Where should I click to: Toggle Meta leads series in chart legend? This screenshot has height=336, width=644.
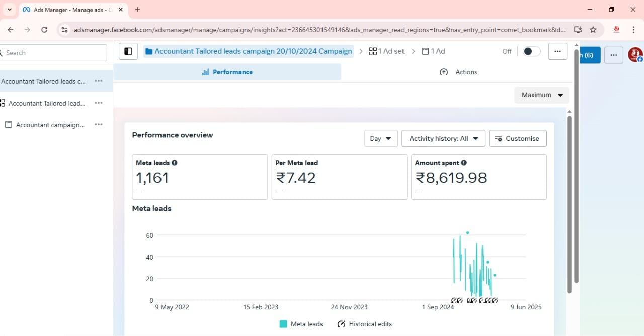tap(301, 324)
